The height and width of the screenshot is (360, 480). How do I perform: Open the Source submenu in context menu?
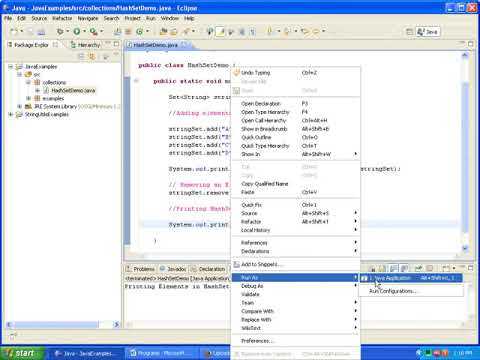tap(295, 213)
